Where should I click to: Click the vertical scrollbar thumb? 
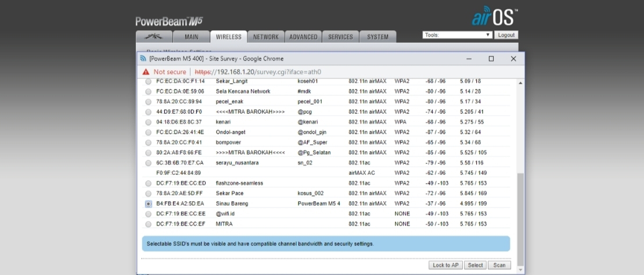tap(521, 220)
